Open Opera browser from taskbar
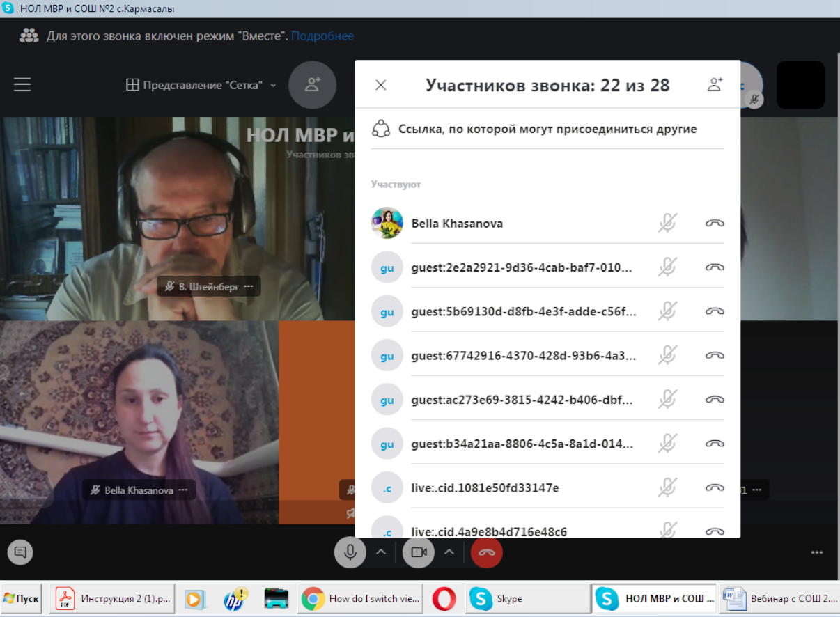840x617 pixels. tap(444, 598)
